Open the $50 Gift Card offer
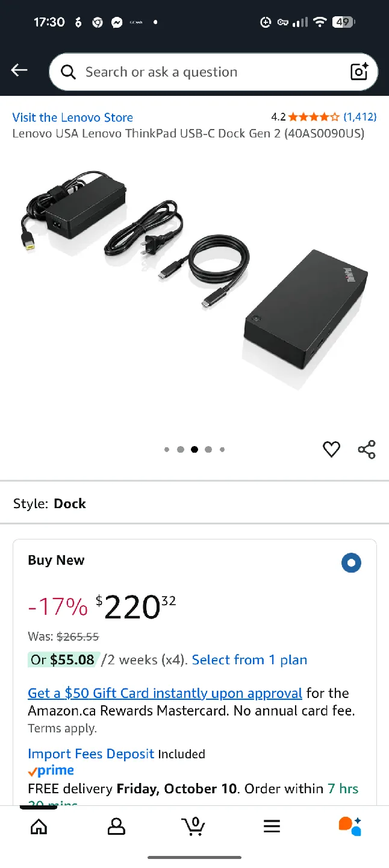Image resolution: width=389 pixels, height=868 pixels. tap(164, 693)
